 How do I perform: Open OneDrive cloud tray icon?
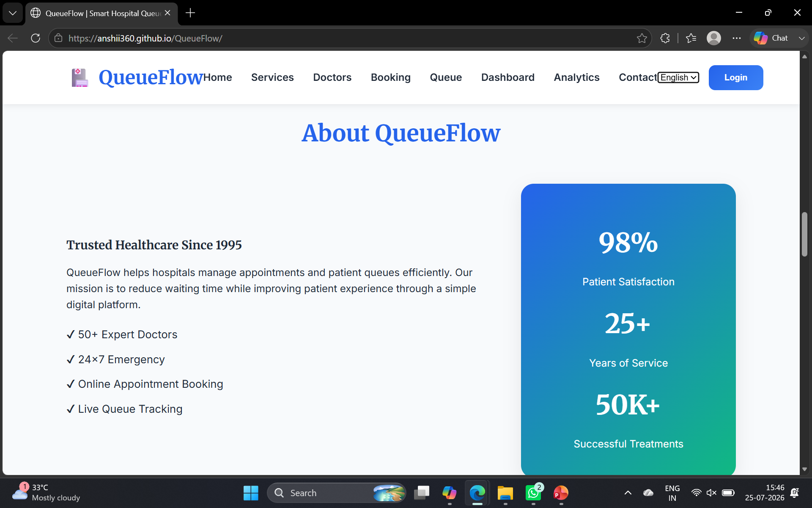click(648, 493)
